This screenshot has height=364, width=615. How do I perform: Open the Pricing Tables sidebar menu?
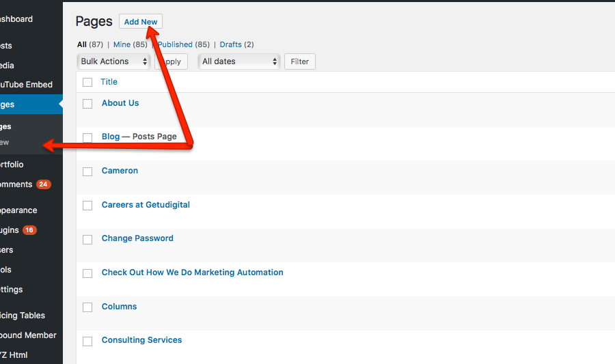[23, 316]
